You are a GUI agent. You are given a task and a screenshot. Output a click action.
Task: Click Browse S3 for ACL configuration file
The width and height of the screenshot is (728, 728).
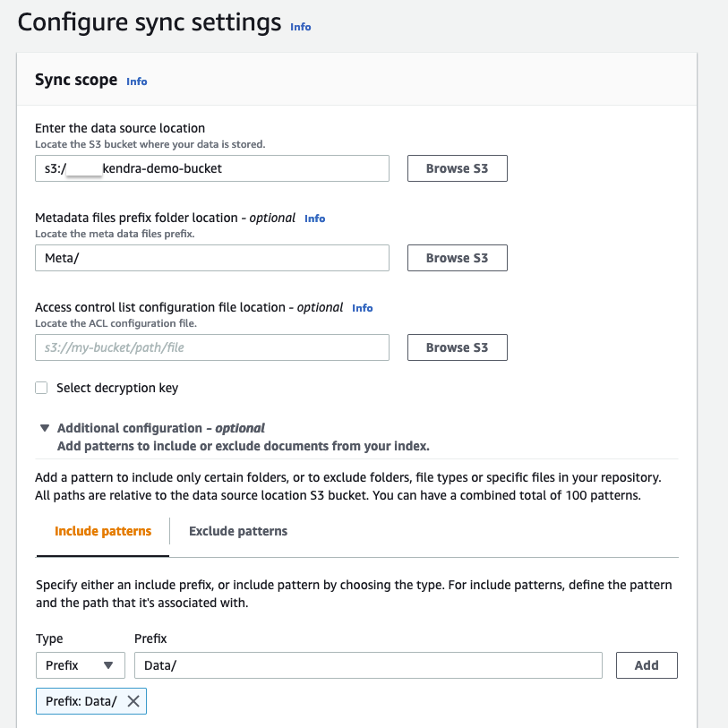457,347
